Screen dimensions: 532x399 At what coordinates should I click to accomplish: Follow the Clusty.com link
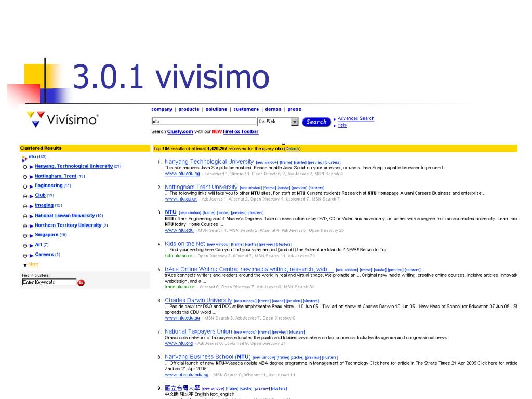tap(180, 131)
